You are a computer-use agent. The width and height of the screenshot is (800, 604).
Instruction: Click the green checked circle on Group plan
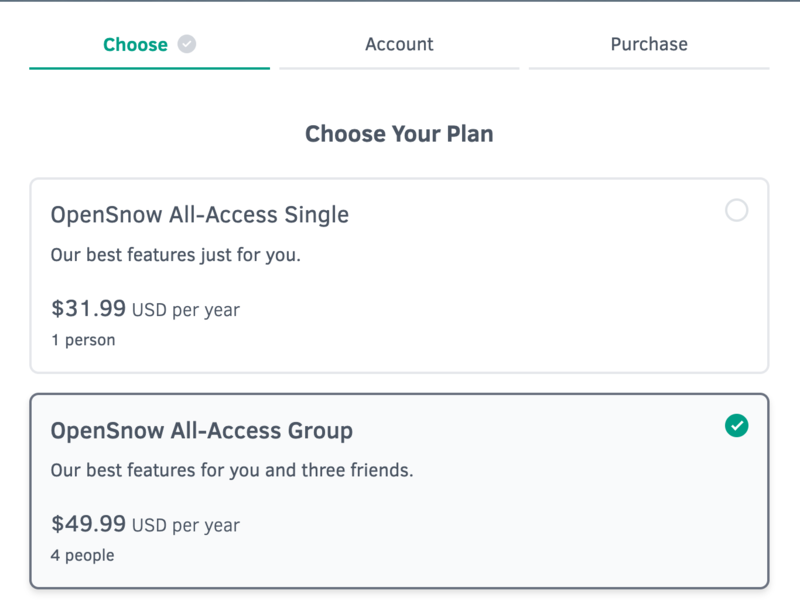[736, 425]
